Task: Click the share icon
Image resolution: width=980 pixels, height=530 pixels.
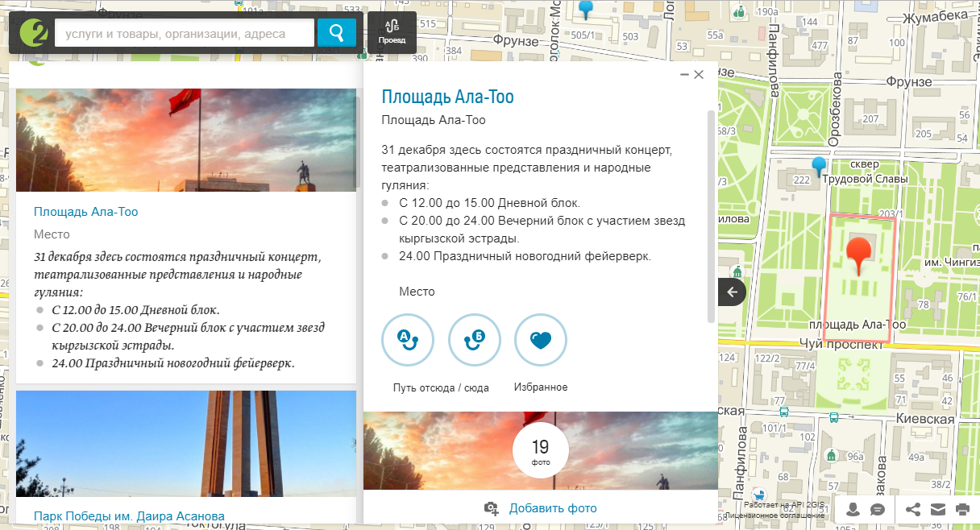Action: [913, 510]
